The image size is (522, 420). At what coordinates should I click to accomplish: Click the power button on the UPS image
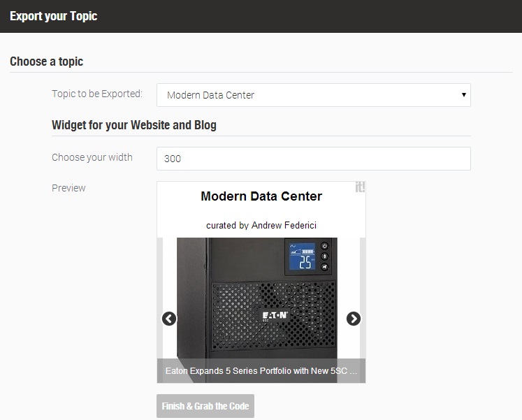[325, 246]
